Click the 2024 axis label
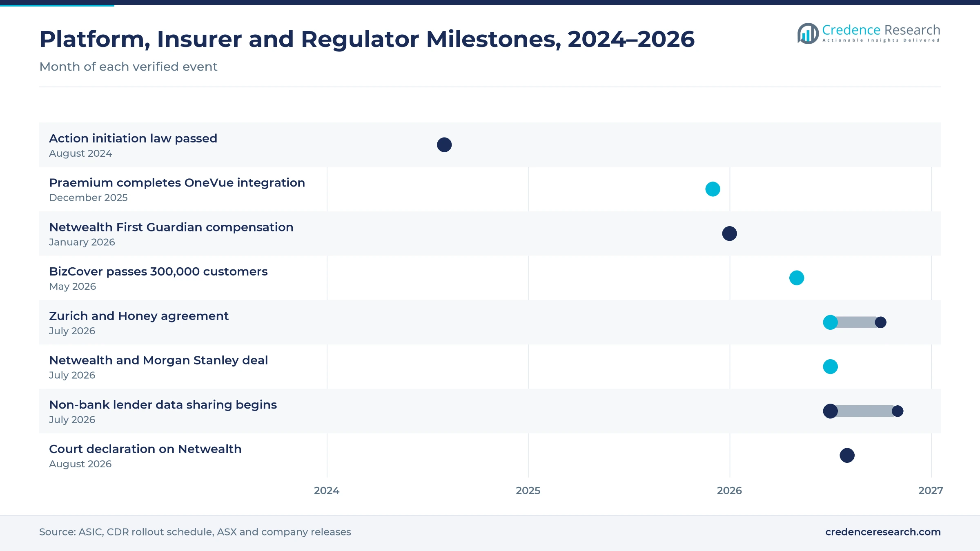Image resolution: width=980 pixels, height=551 pixels. tap(327, 491)
